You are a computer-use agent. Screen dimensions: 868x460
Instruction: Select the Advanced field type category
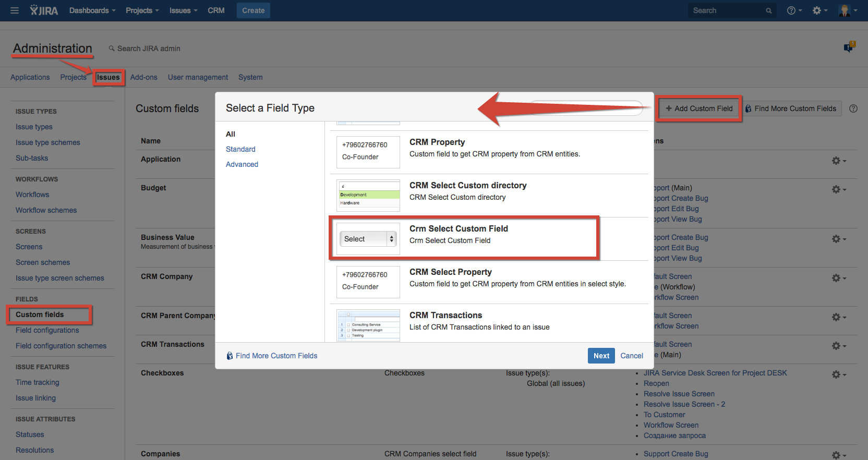[x=242, y=164]
